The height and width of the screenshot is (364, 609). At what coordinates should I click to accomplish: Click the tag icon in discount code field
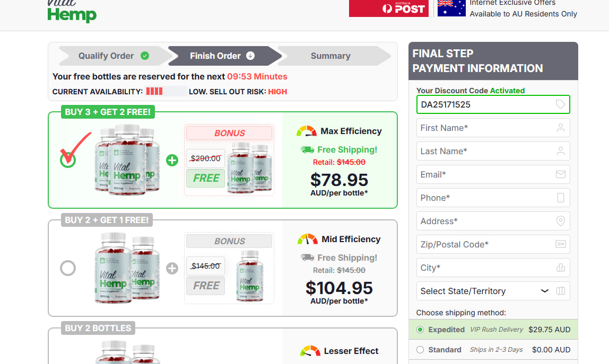pyautogui.click(x=560, y=104)
